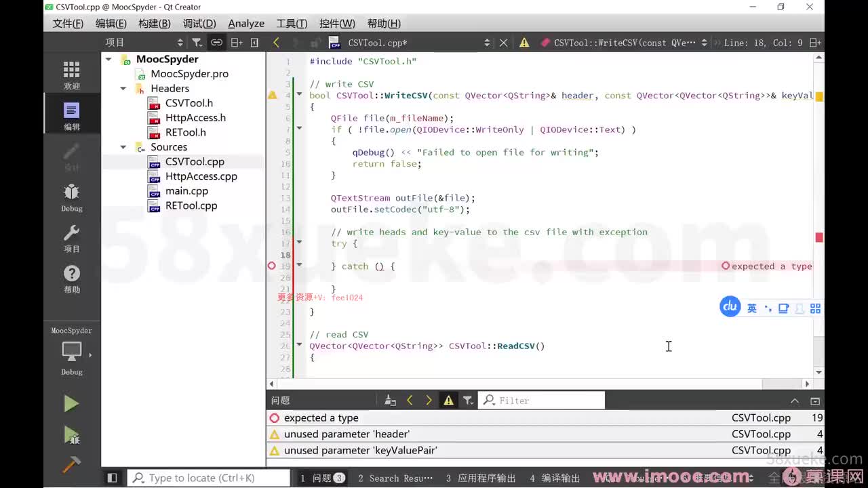The width and height of the screenshot is (868, 488).
Task: Clear issues with the broom icon
Action: (390, 401)
